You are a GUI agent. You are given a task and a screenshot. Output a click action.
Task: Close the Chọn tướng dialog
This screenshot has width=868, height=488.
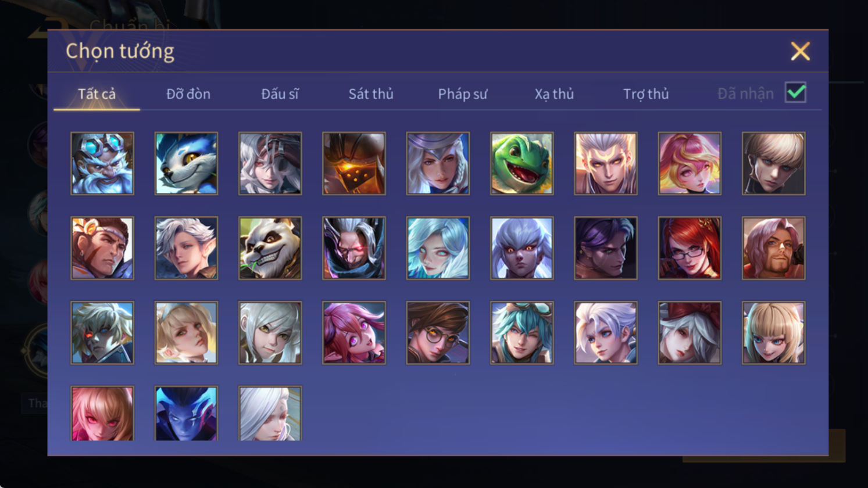pyautogui.click(x=800, y=52)
